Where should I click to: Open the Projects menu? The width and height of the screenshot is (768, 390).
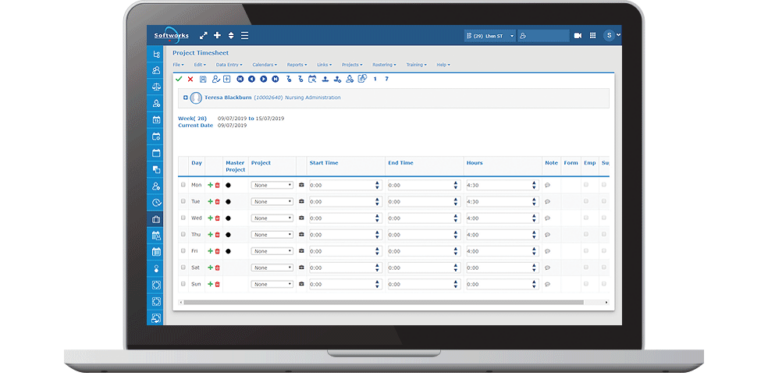coord(352,65)
